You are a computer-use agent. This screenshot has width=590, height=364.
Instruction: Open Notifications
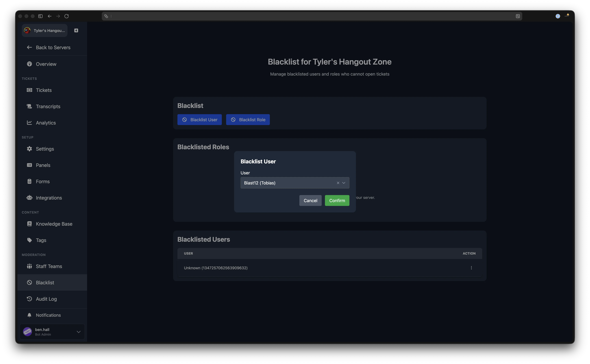[x=52, y=315]
